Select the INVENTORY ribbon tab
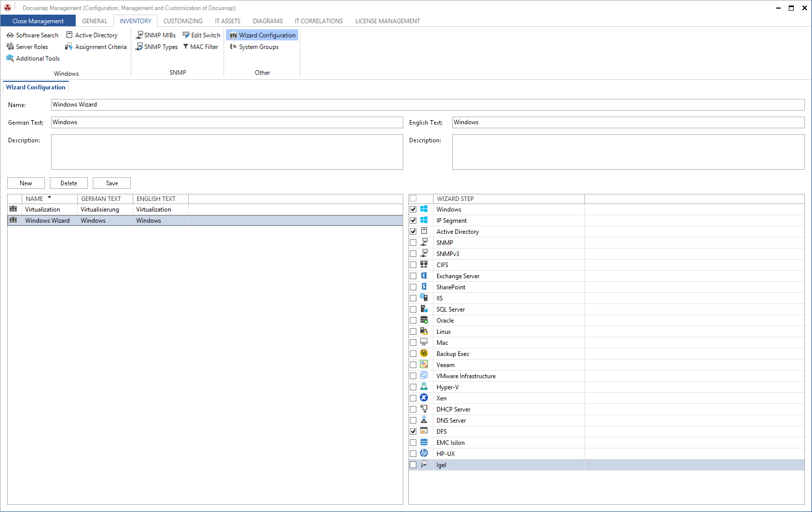This screenshot has height=512, width=812. [135, 21]
